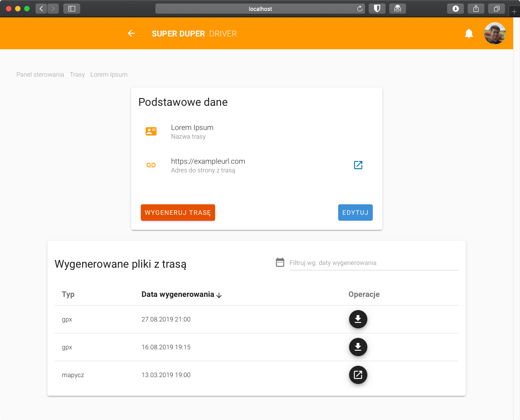The height and width of the screenshot is (420, 520).
Task: Open notifications bell icon
Action: (469, 34)
